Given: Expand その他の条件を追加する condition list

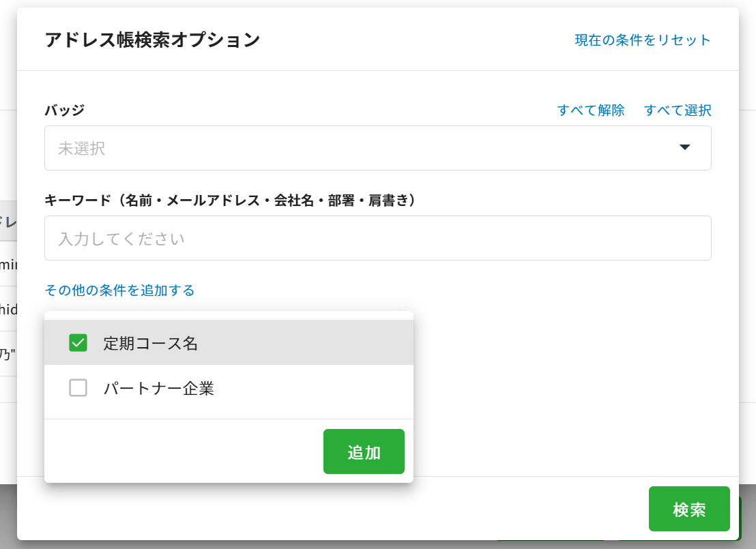Looking at the screenshot, I should (x=119, y=291).
